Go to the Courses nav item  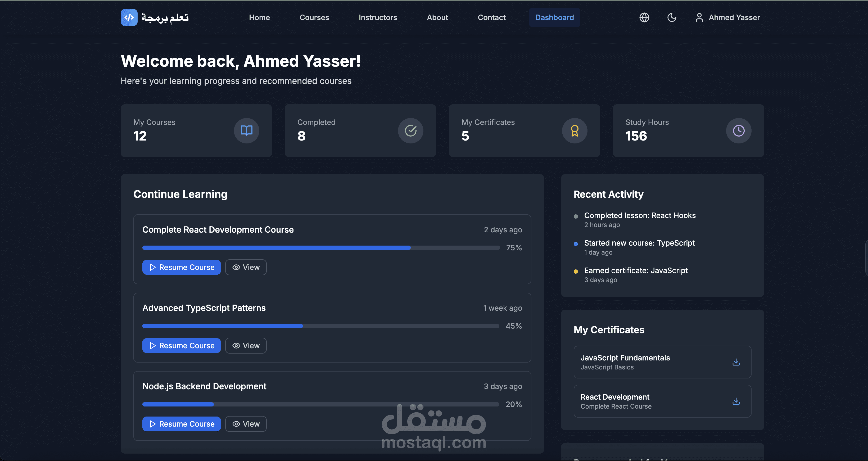point(314,17)
